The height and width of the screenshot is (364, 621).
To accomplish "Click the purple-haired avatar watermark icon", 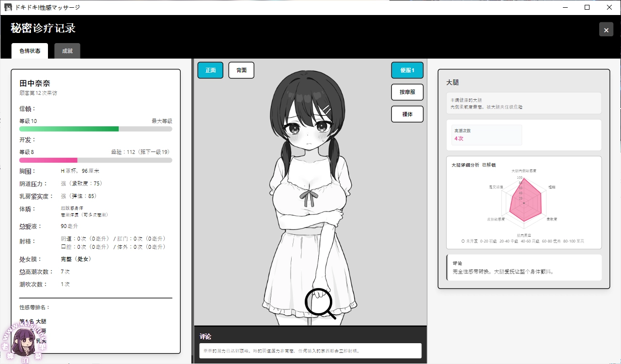I will pyautogui.click(x=23, y=342).
